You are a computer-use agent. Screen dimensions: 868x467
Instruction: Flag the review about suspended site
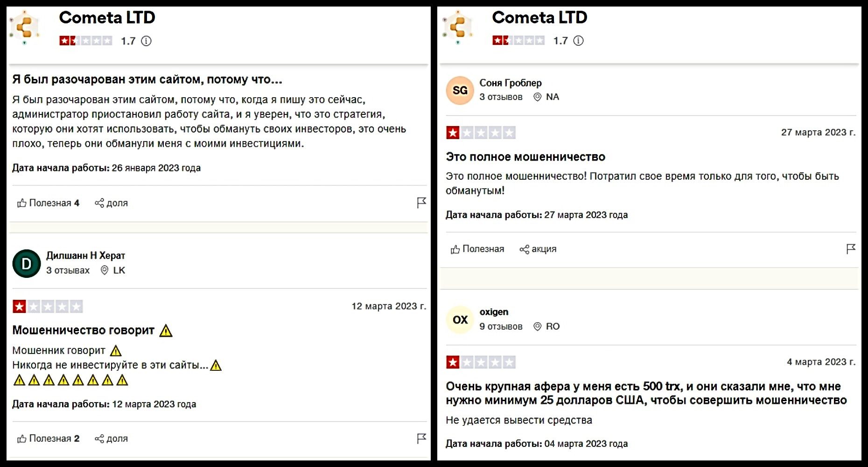click(x=421, y=203)
